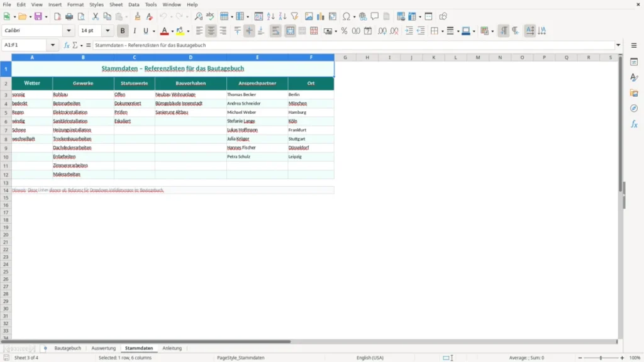Image resolution: width=644 pixels, height=362 pixels.
Task: Apply the AutoFilter funnel
Action: (294, 16)
